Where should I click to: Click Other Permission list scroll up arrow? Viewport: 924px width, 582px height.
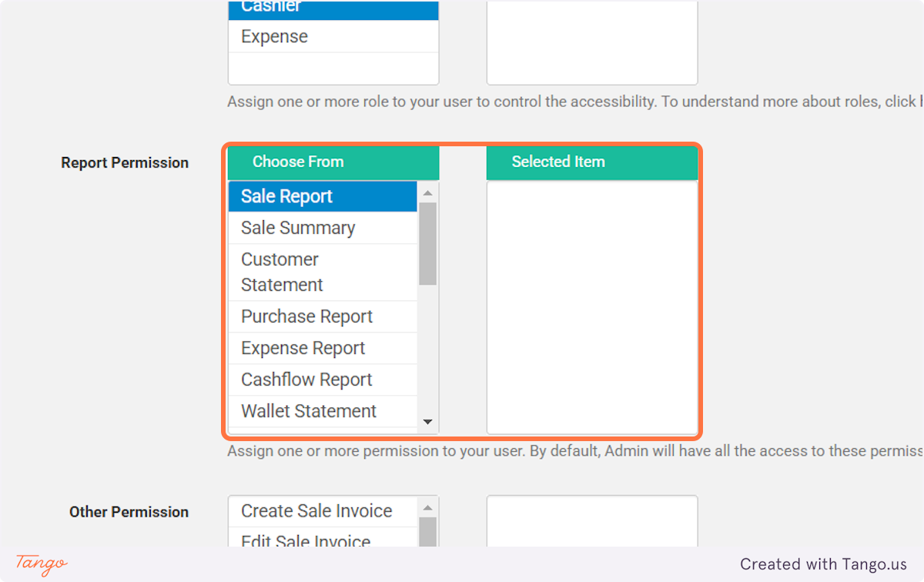(428, 507)
